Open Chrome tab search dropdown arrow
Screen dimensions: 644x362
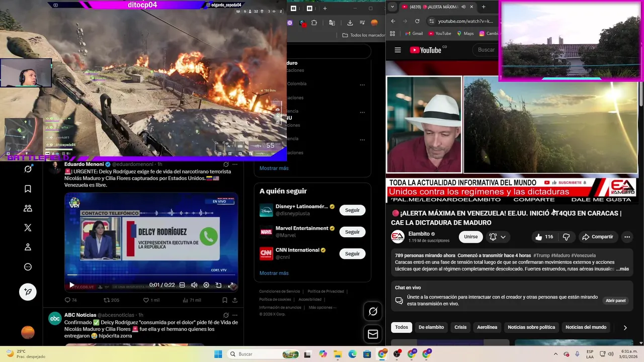point(392,7)
